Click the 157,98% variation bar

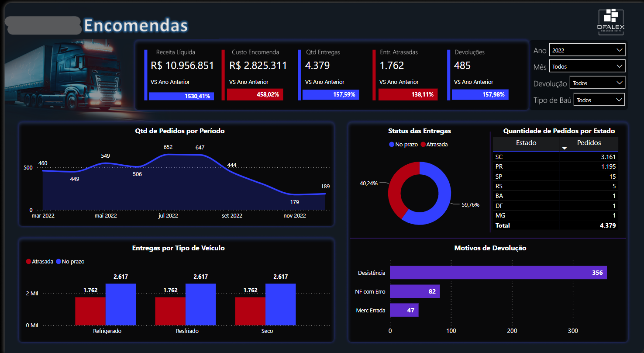pyautogui.click(x=480, y=94)
